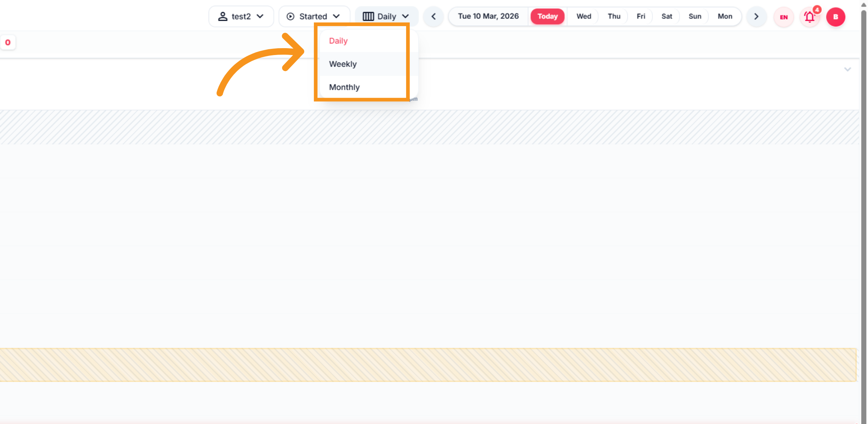Image resolution: width=868 pixels, height=424 pixels.
Task: Select Sat in the day selector
Action: pyautogui.click(x=667, y=16)
